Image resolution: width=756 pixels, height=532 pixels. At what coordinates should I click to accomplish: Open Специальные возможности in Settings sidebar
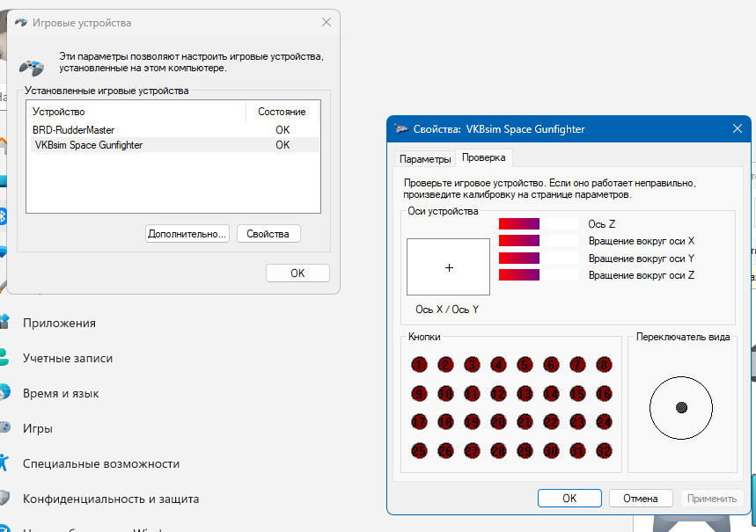coord(101,463)
